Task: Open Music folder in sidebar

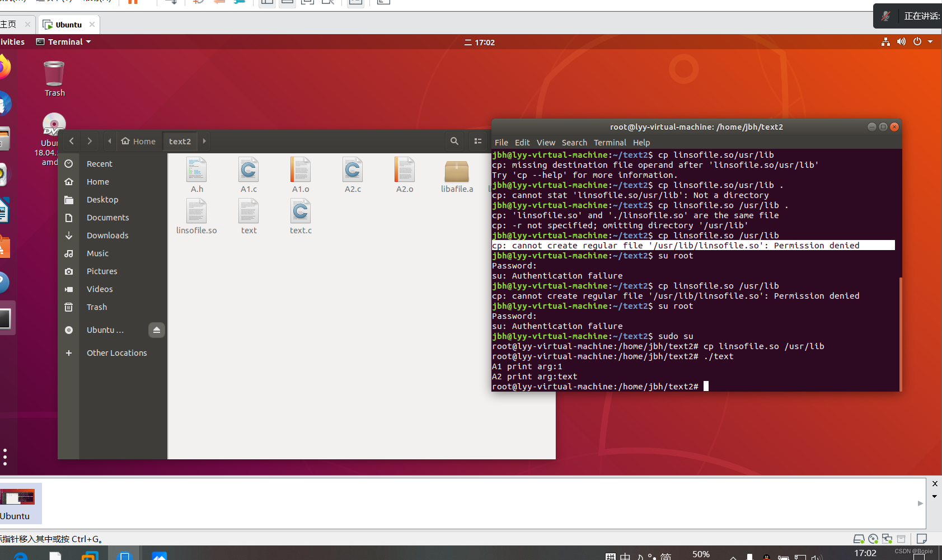Action: [x=113, y=253]
